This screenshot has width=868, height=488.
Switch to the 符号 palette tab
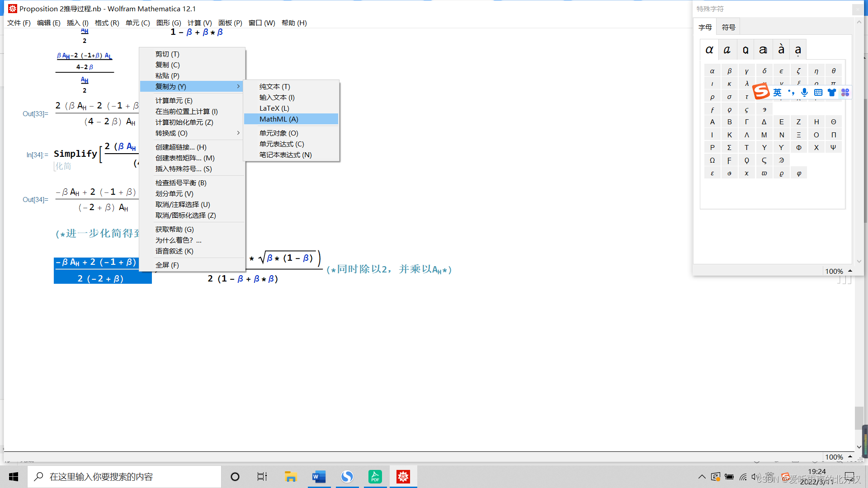pyautogui.click(x=728, y=27)
